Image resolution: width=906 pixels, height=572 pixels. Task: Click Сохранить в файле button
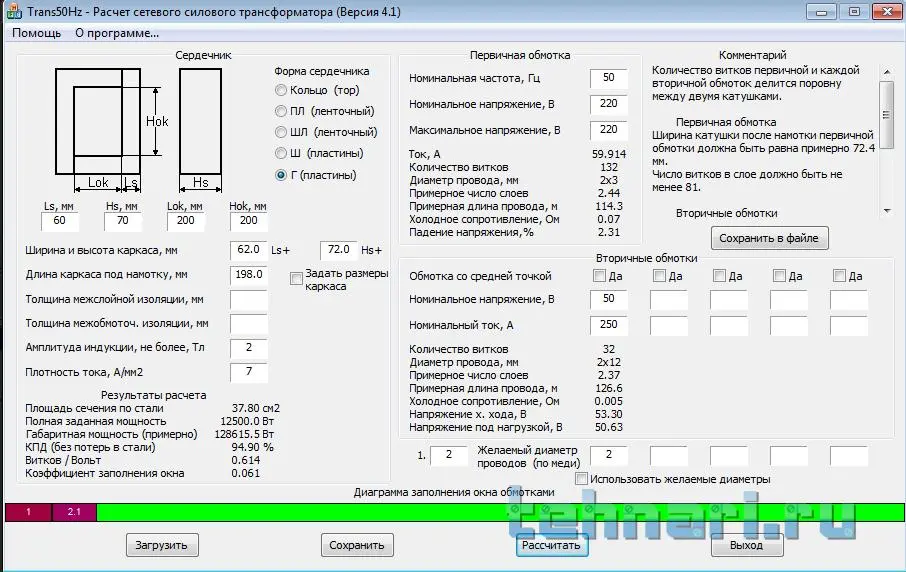pos(769,238)
